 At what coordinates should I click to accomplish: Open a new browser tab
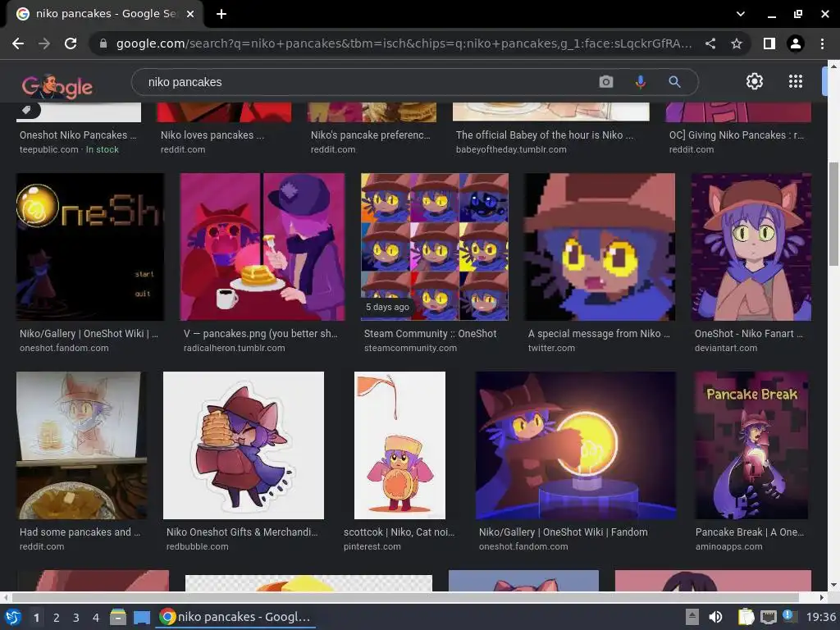pyautogui.click(x=221, y=14)
